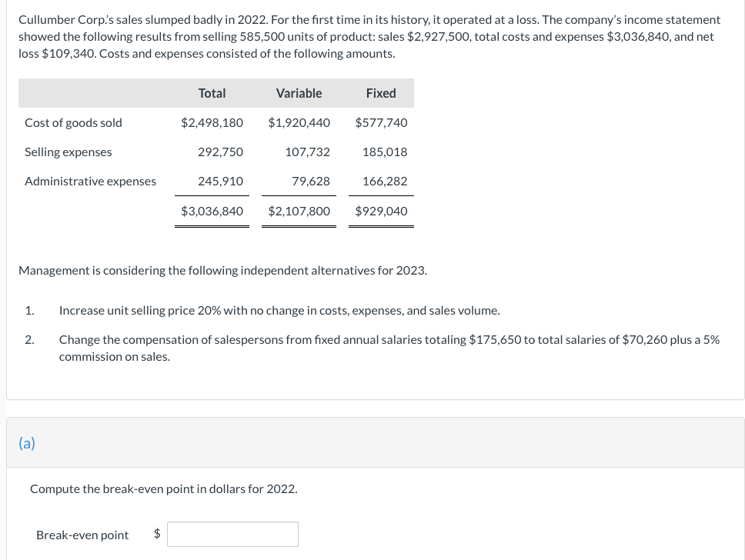The width and height of the screenshot is (745, 560).
Task: Select the Selling expenses row label
Action: (x=68, y=152)
